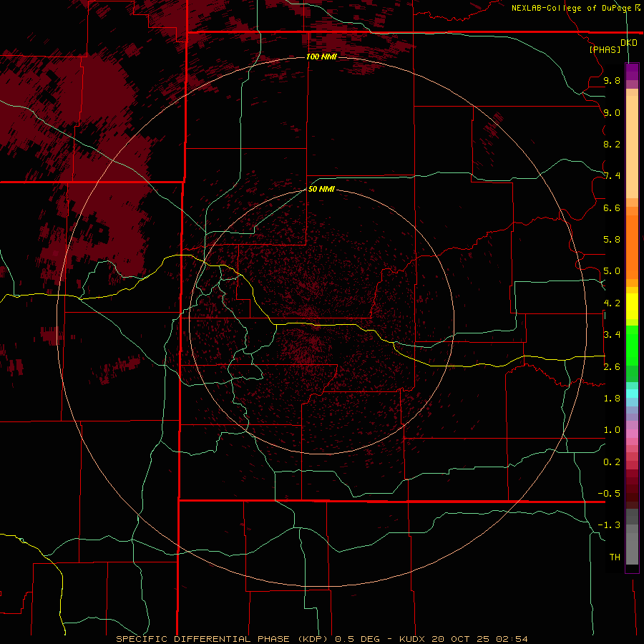Click the 5.8 legend value
The image size is (644, 644).
click(x=612, y=240)
